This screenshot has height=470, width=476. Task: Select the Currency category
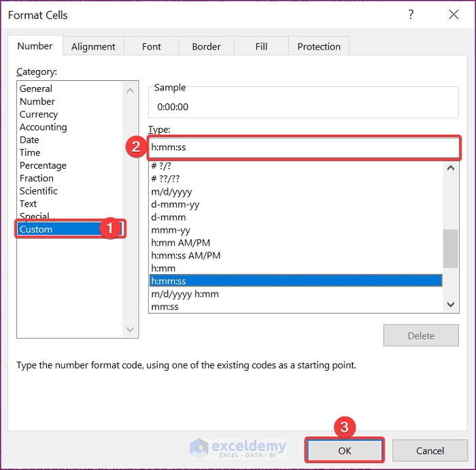(39, 114)
